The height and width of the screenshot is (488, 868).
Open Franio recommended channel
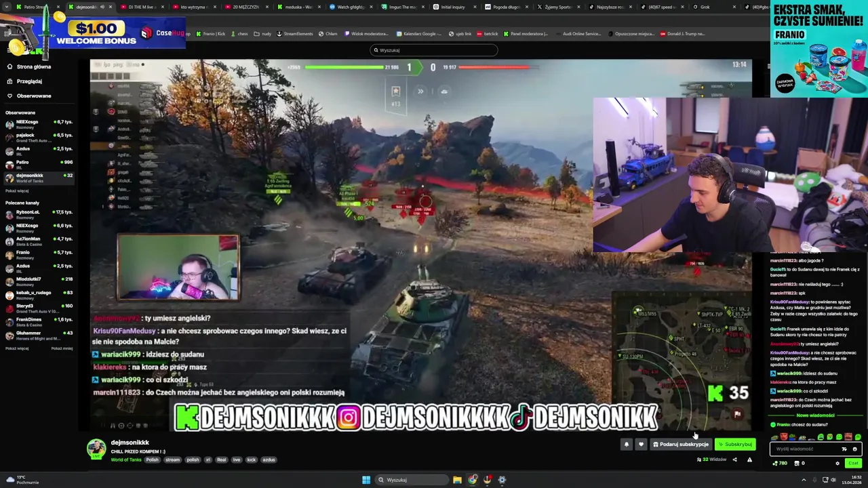[39, 254]
